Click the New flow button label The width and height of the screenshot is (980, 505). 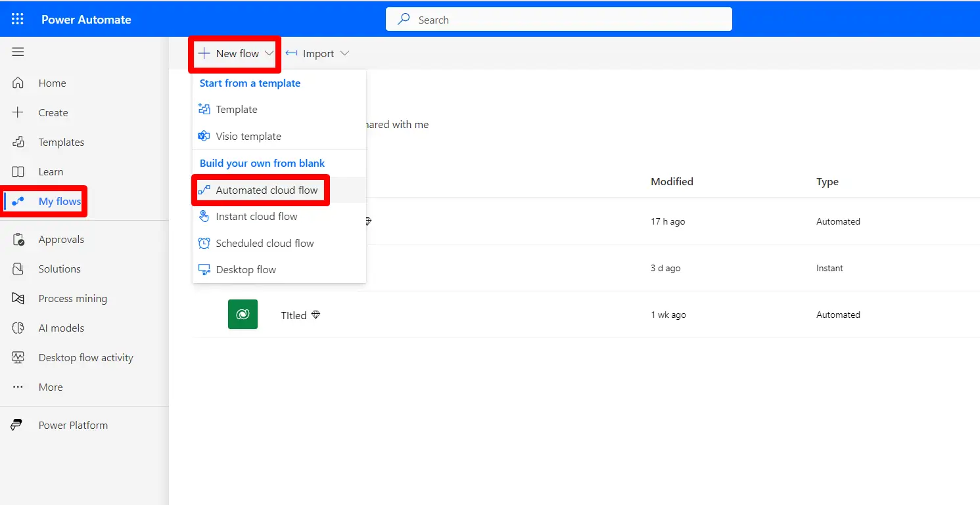tap(237, 54)
